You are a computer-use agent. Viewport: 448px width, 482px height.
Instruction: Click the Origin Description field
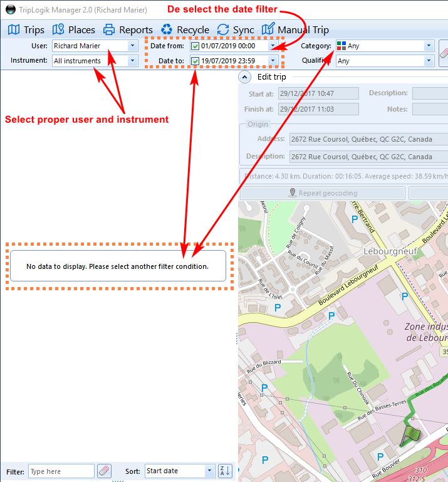click(368, 157)
